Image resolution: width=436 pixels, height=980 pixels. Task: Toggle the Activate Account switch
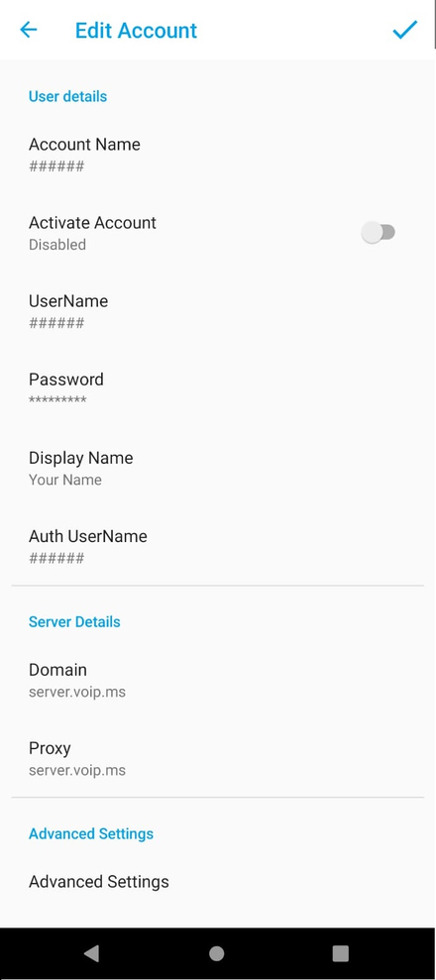point(379,233)
